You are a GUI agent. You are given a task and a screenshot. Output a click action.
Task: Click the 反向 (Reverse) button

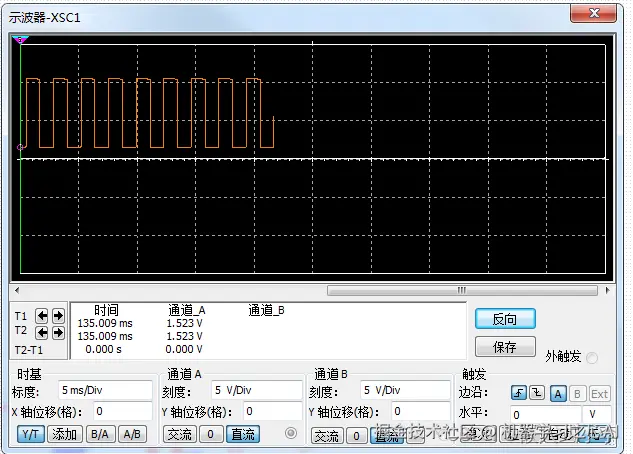coord(505,319)
